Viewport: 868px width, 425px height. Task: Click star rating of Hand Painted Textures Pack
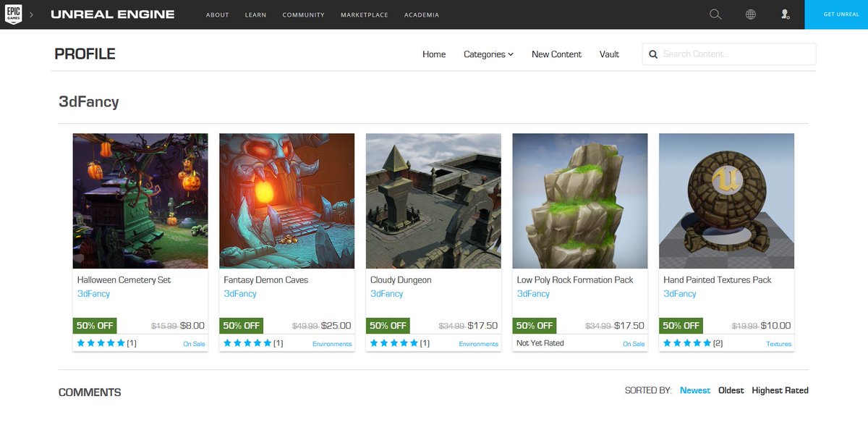click(x=687, y=343)
